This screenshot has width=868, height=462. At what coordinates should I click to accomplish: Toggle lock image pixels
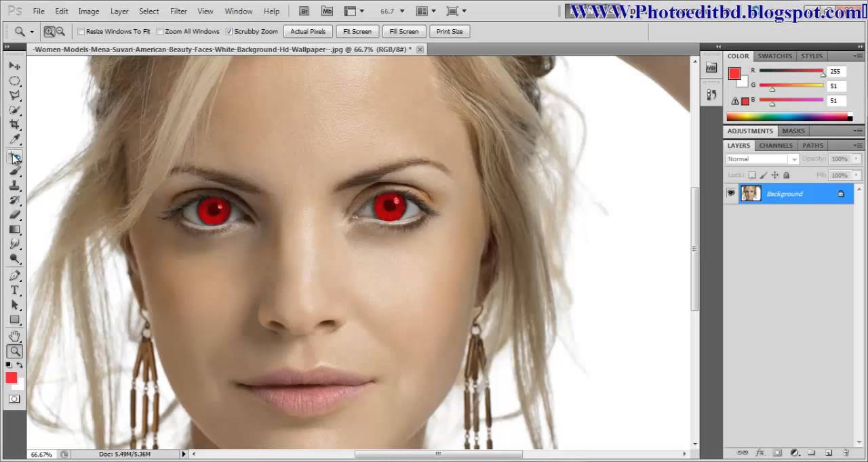coord(764,175)
